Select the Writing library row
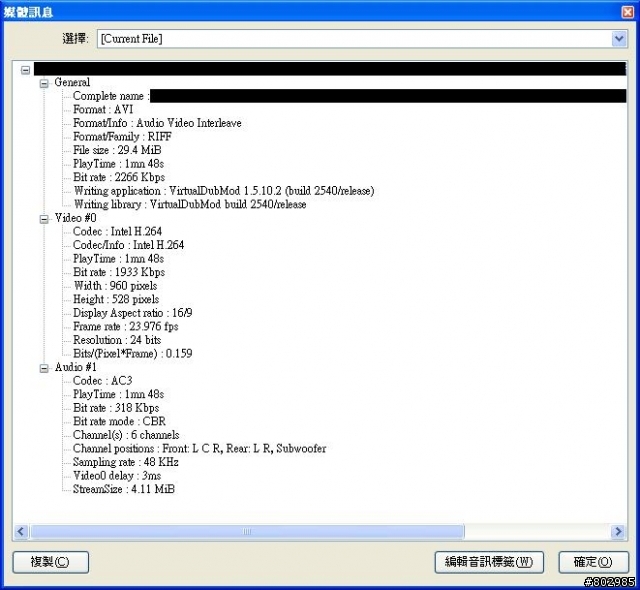The width and height of the screenshot is (640, 590). point(190,204)
